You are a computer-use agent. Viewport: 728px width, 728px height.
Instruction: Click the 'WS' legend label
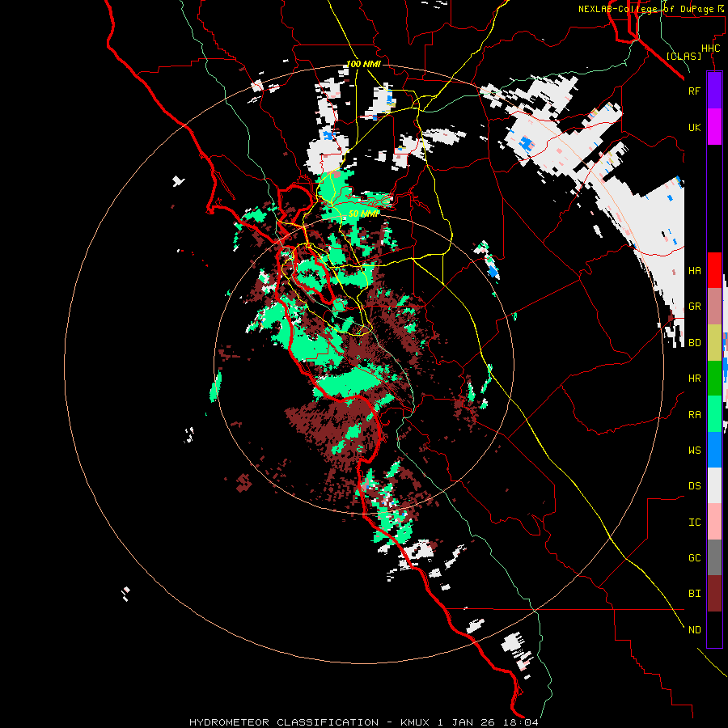pos(694,450)
